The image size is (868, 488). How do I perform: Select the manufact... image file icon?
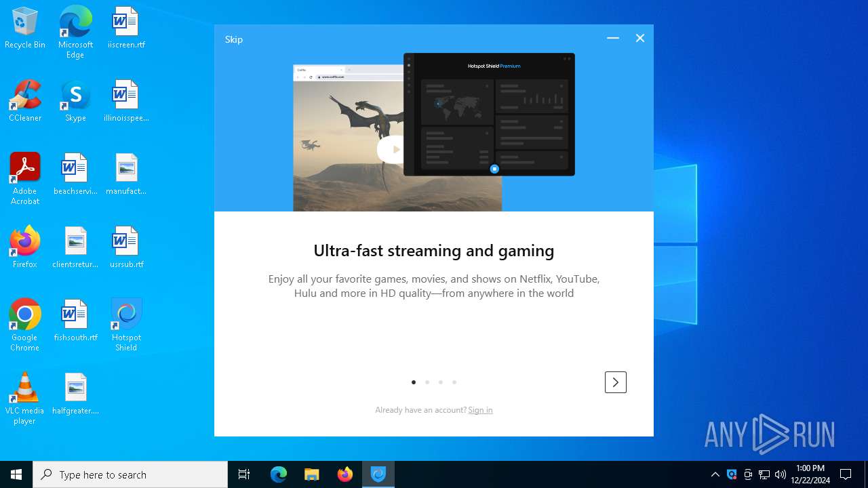point(126,175)
